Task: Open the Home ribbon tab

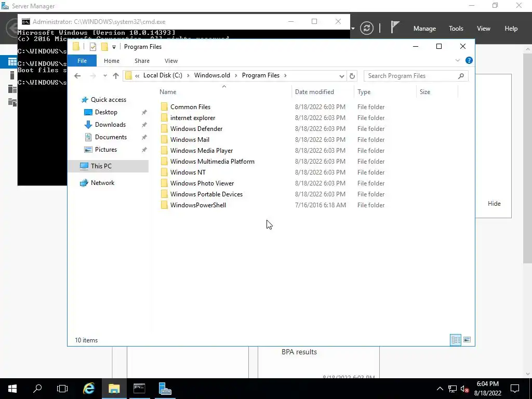Action: [112, 61]
